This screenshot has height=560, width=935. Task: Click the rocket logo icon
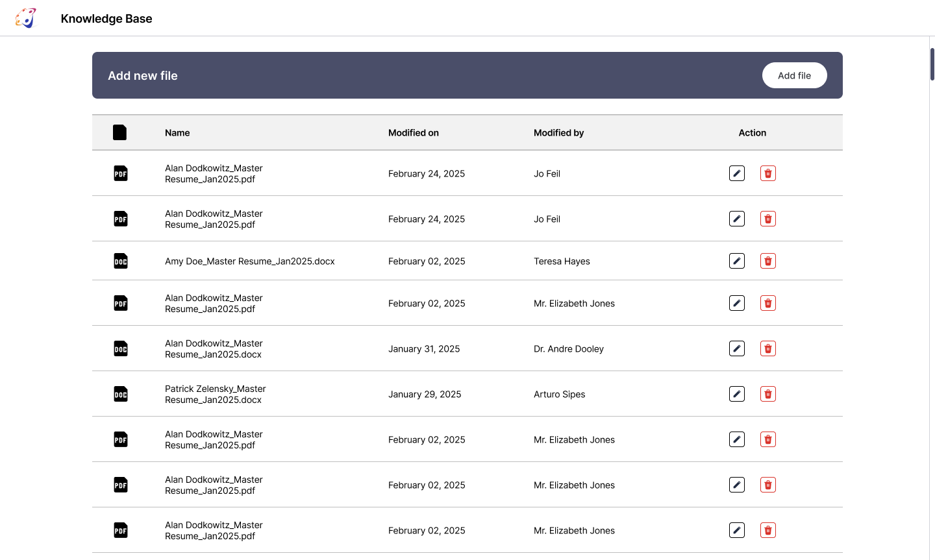pyautogui.click(x=26, y=18)
